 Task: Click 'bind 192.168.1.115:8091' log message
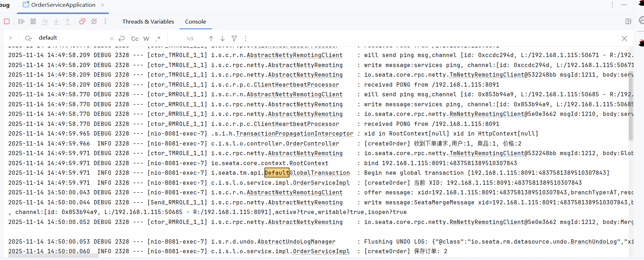click(440, 163)
